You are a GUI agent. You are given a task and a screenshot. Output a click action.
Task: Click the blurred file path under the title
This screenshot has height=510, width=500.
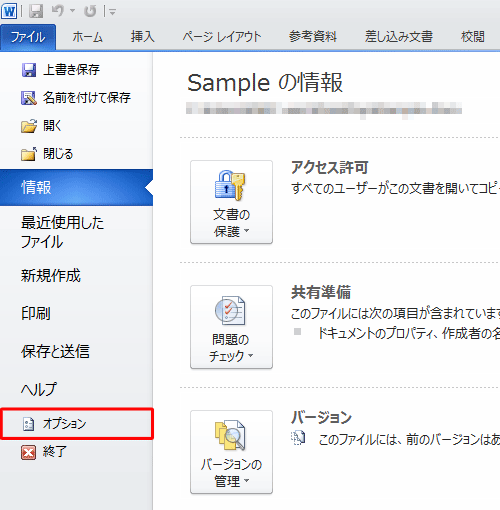pos(324,109)
